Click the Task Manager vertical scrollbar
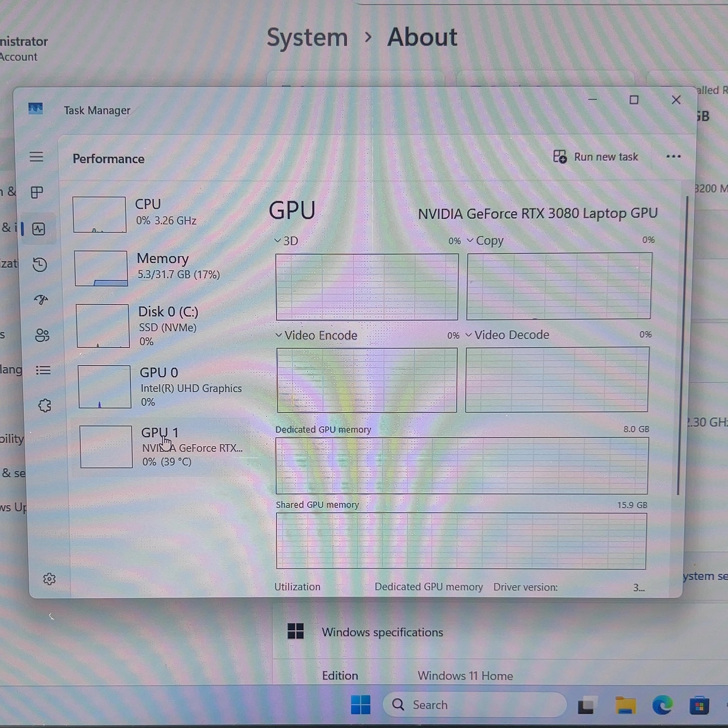The width and height of the screenshot is (728, 728). tap(682, 345)
